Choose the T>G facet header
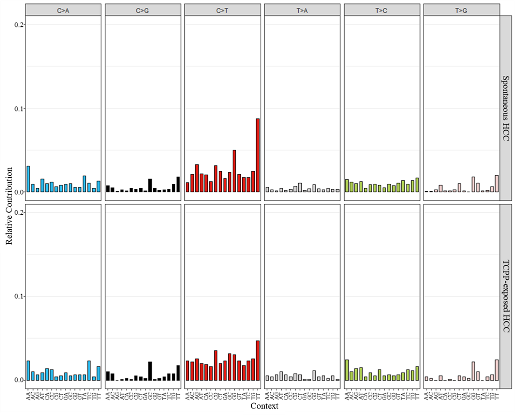Image resolution: width=515 pixels, height=420 pixels. [461, 9]
